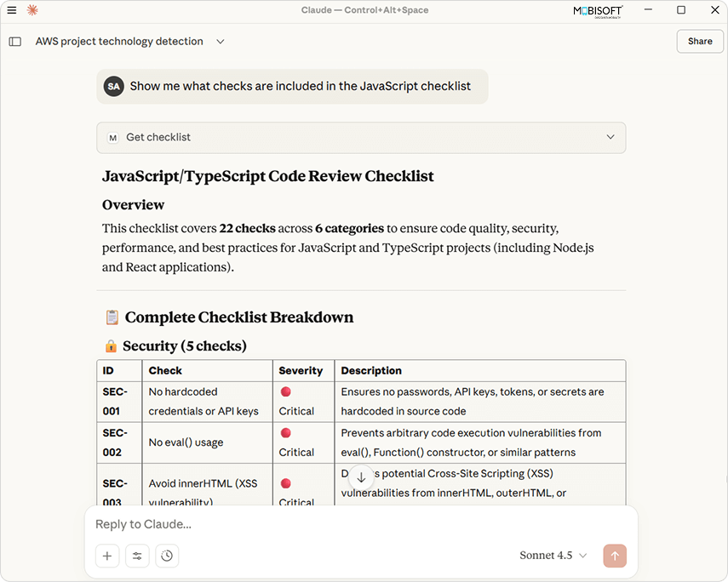The width and height of the screenshot is (728, 582).
Task: Open search and tools settings icon
Action: (137, 556)
